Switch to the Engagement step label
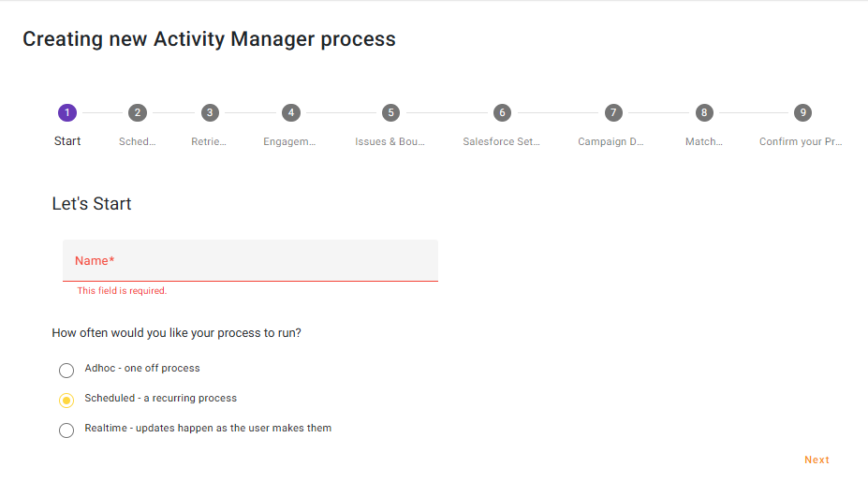Image resolution: width=868 pixels, height=496 pixels. (289, 142)
